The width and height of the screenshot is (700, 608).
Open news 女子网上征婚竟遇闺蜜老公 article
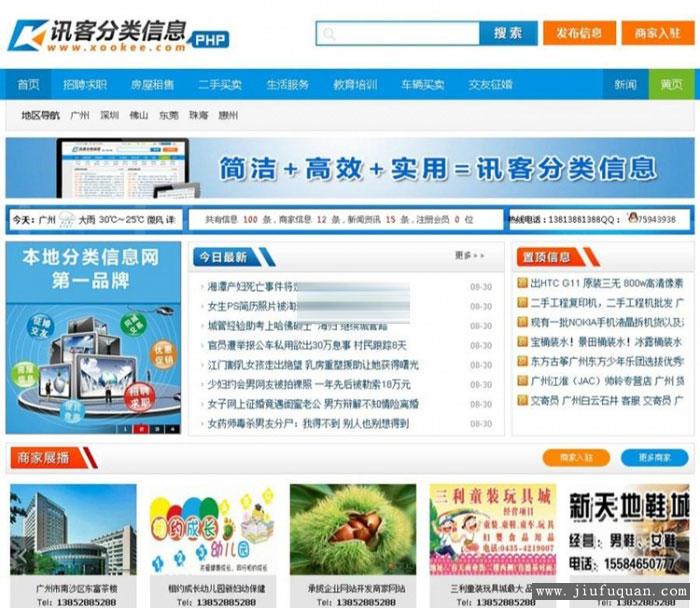click(x=313, y=404)
